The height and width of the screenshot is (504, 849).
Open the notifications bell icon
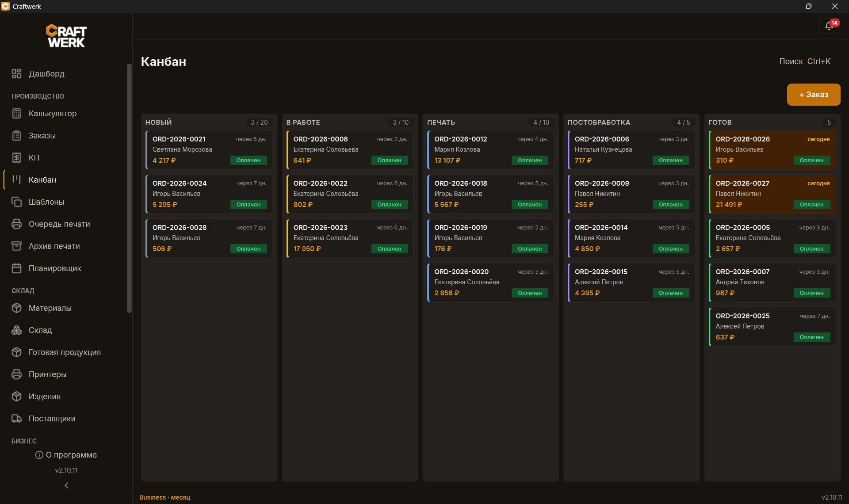829,26
